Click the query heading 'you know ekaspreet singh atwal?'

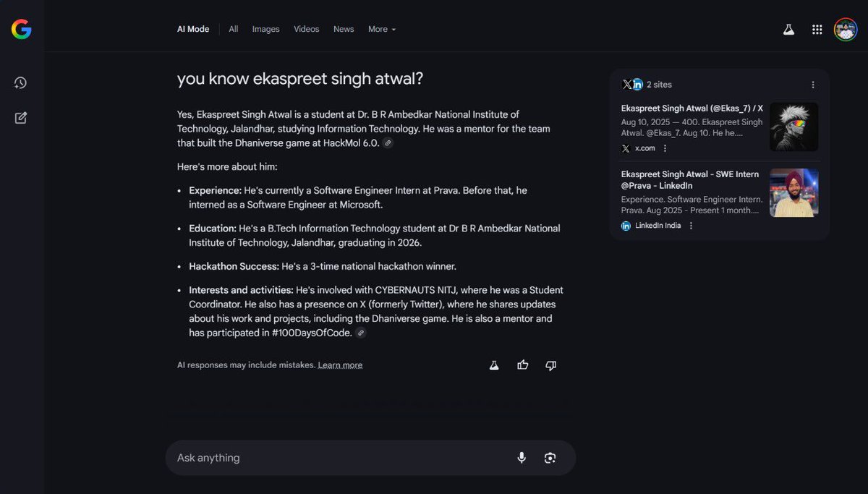(300, 79)
